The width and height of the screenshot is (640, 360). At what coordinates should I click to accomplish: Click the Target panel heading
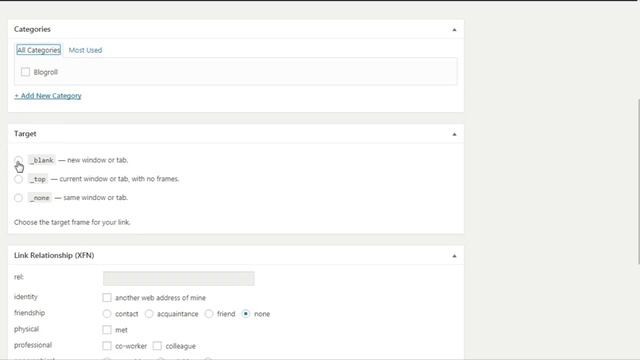[x=25, y=134]
